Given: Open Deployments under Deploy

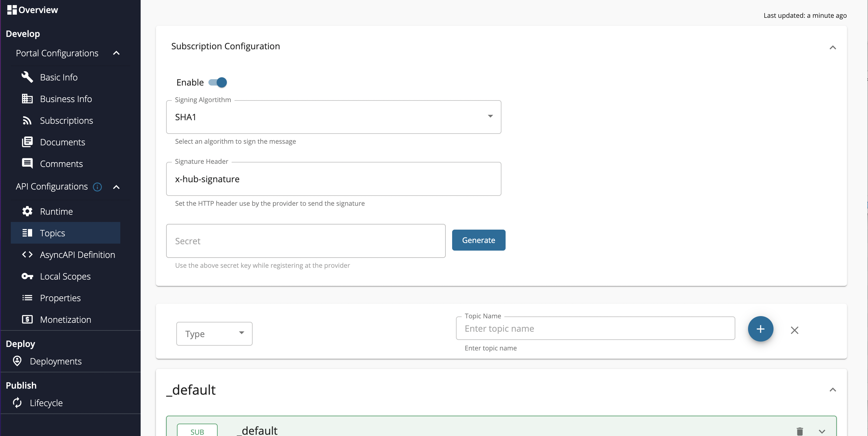Looking at the screenshot, I should coord(56,361).
